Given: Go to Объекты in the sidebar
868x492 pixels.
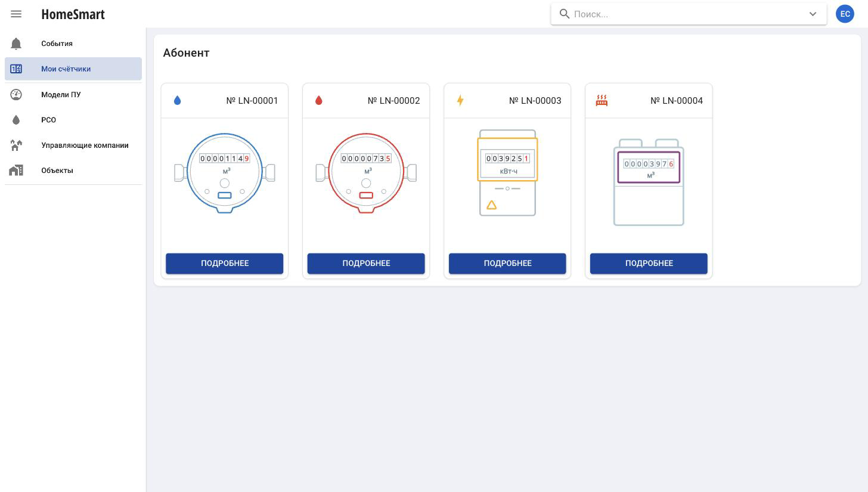Looking at the screenshot, I should pyautogui.click(x=73, y=171).
